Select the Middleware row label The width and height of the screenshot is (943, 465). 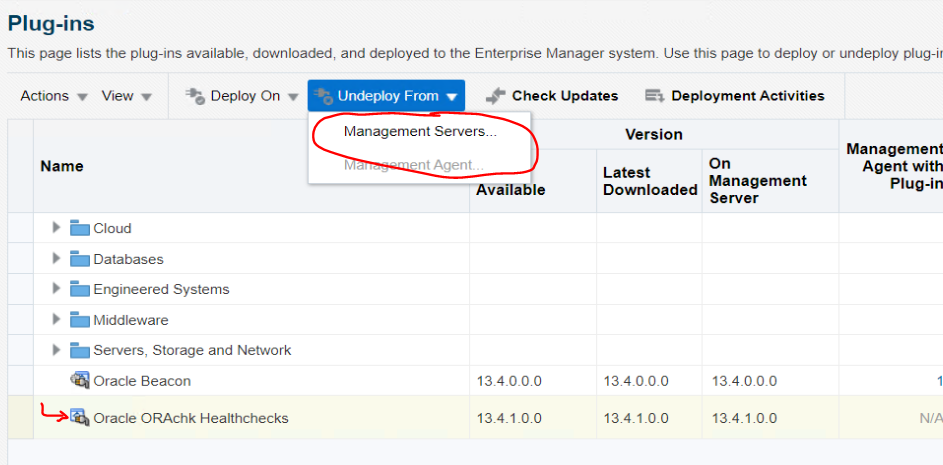pyautogui.click(x=131, y=320)
